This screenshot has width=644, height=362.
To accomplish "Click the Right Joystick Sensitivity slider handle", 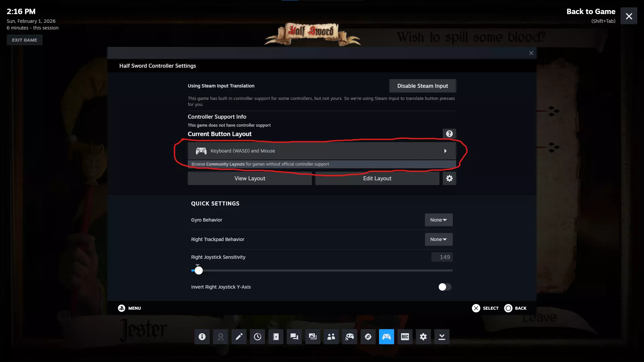I will [x=199, y=270].
